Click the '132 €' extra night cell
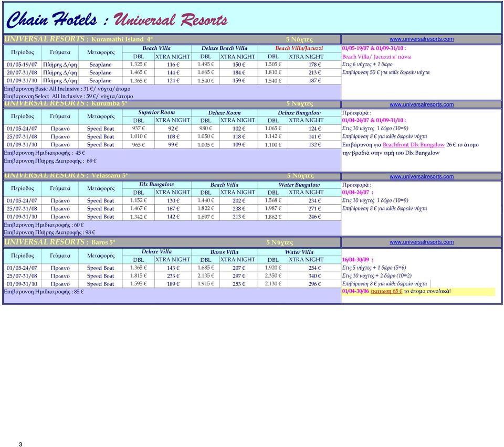 point(314,144)
